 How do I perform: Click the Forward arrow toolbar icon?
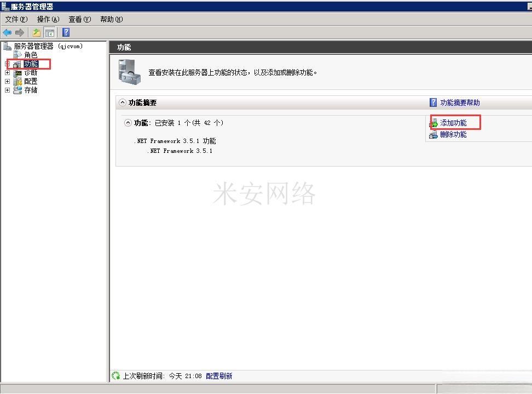(x=20, y=33)
